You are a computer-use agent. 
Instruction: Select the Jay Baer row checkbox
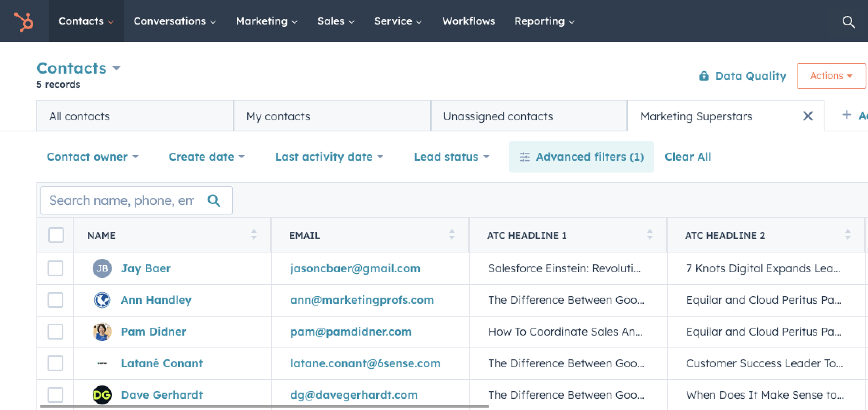55,268
